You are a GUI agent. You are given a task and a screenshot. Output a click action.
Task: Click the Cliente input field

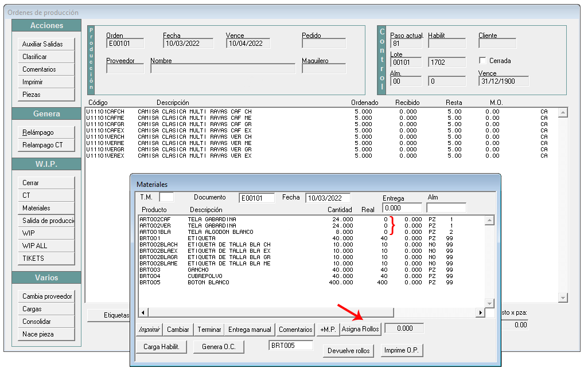[x=497, y=44]
